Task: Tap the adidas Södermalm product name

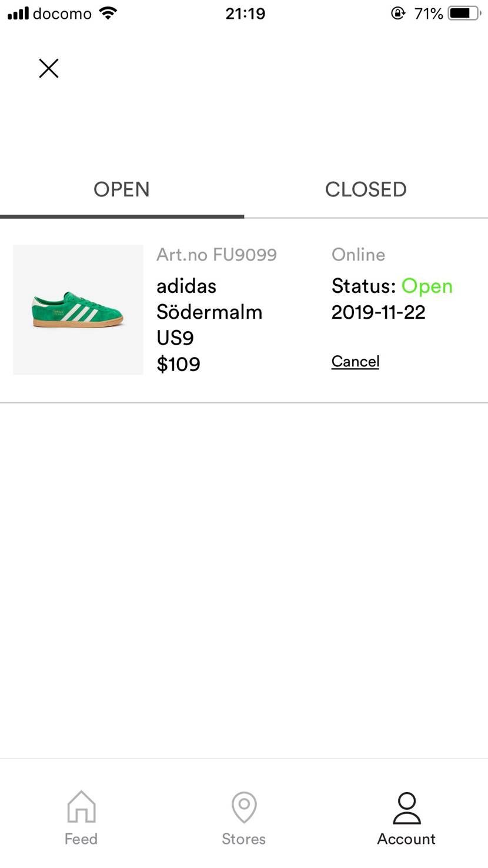Action: point(209,299)
